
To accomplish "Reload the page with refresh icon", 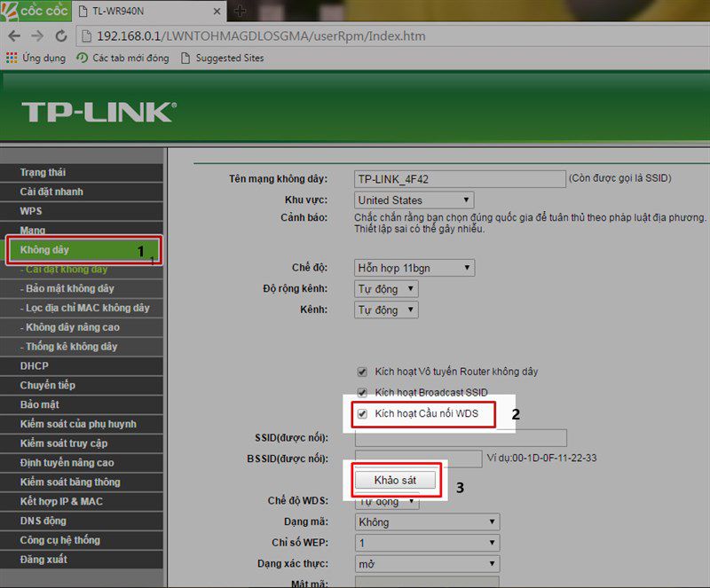I will click(x=61, y=35).
